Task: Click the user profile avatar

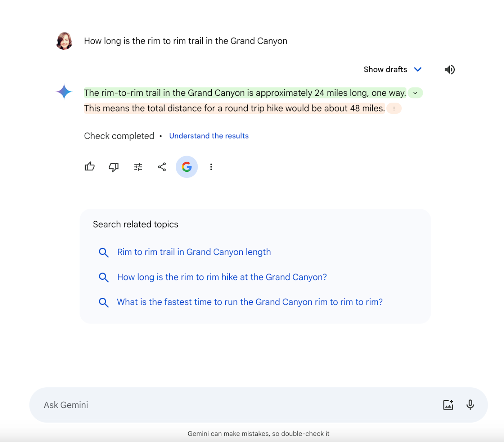Action: click(x=64, y=41)
